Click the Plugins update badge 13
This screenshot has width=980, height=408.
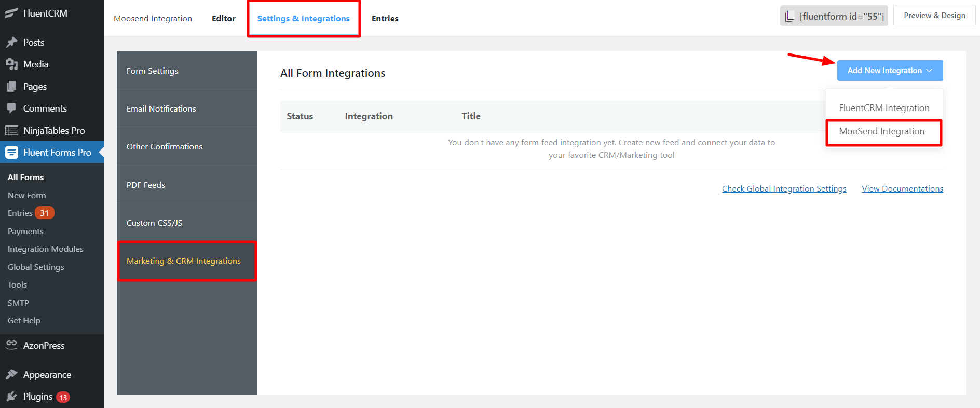point(63,397)
